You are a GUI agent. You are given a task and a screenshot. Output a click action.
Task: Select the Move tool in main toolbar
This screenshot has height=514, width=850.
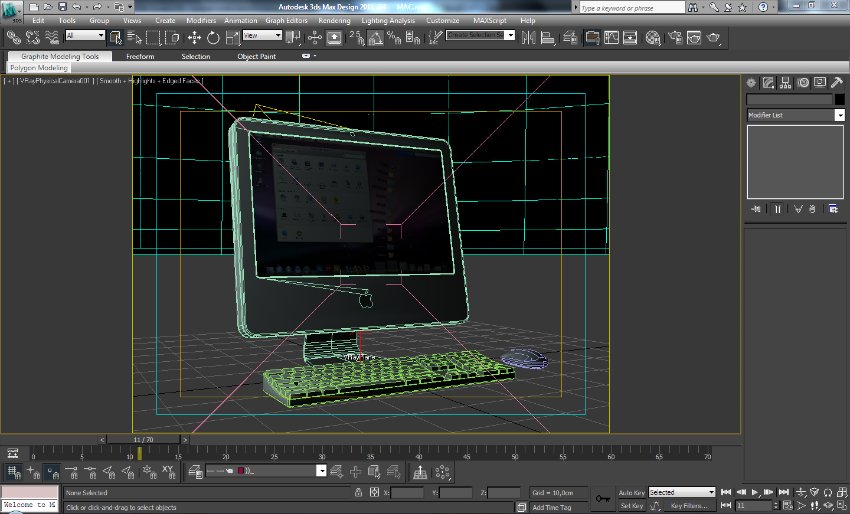pos(194,38)
